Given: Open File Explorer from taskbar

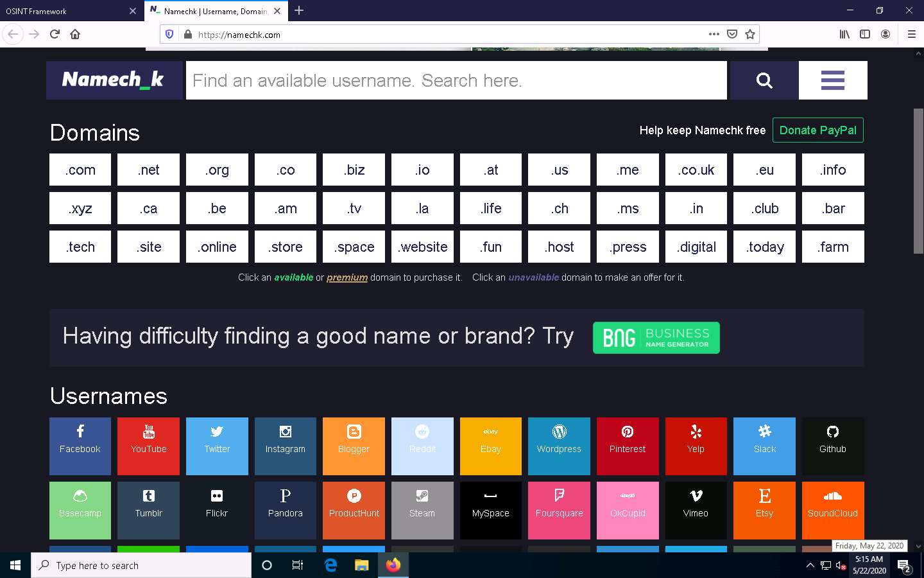Looking at the screenshot, I should (362, 565).
